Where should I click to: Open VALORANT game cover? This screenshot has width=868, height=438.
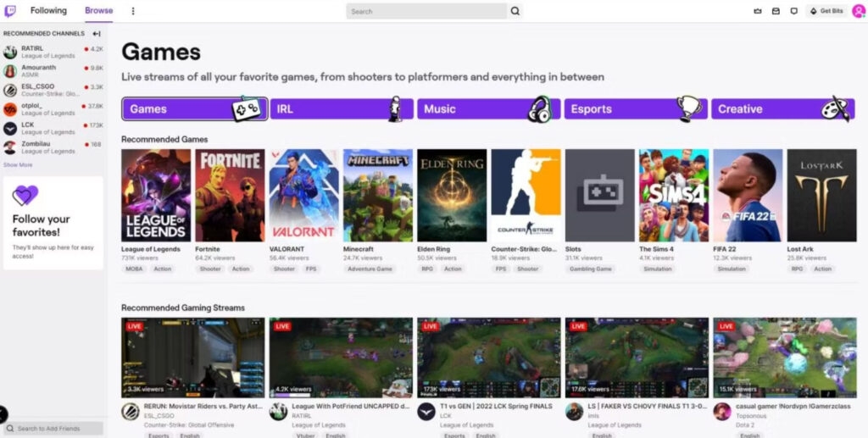304,195
